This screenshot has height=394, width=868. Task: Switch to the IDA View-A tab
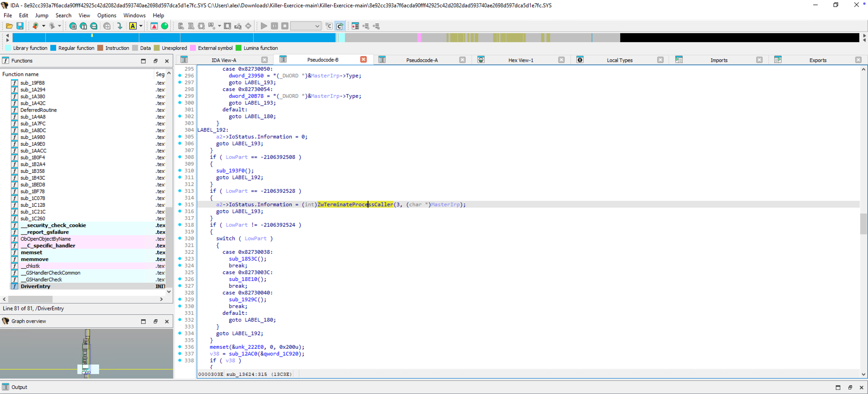coord(224,60)
